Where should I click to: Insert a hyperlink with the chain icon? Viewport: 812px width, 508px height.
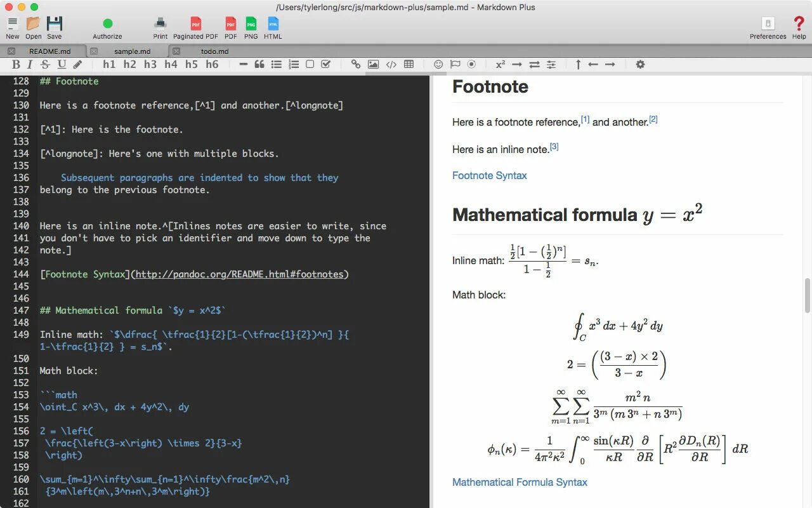(356, 64)
